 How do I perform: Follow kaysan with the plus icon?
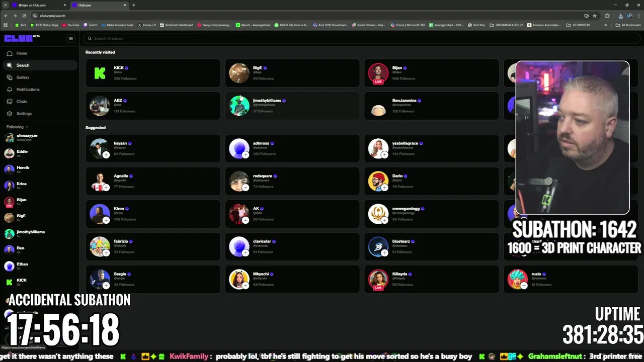click(x=106, y=155)
